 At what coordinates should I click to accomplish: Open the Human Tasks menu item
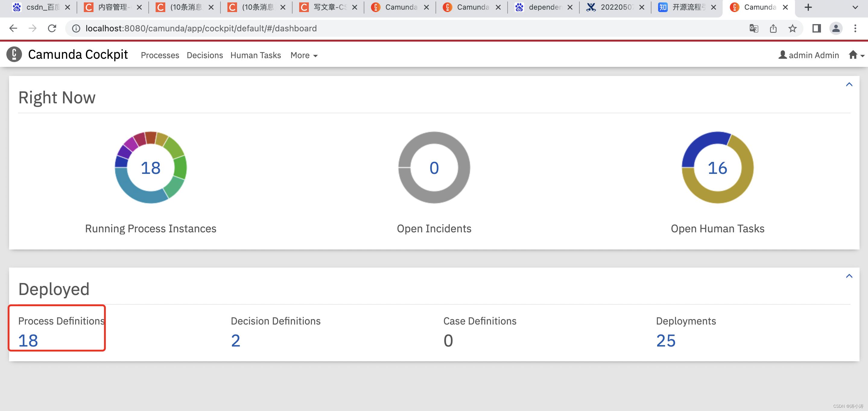pos(255,55)
